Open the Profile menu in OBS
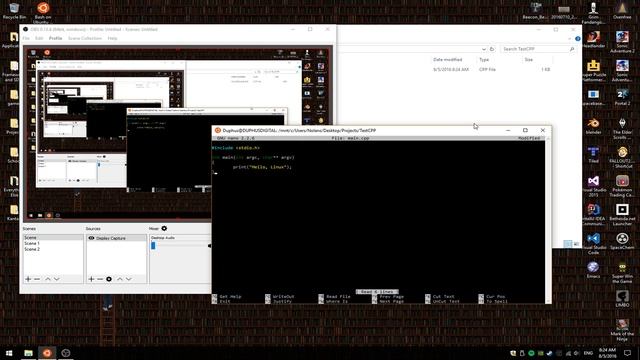This screenshot has width=640, height=360. coord(56,38)
